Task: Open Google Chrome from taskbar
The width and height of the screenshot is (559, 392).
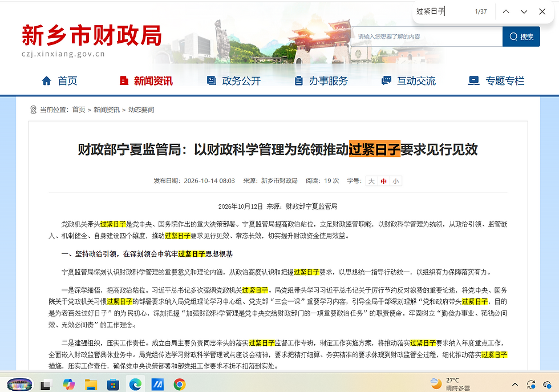Action: (x=179, y=385)
